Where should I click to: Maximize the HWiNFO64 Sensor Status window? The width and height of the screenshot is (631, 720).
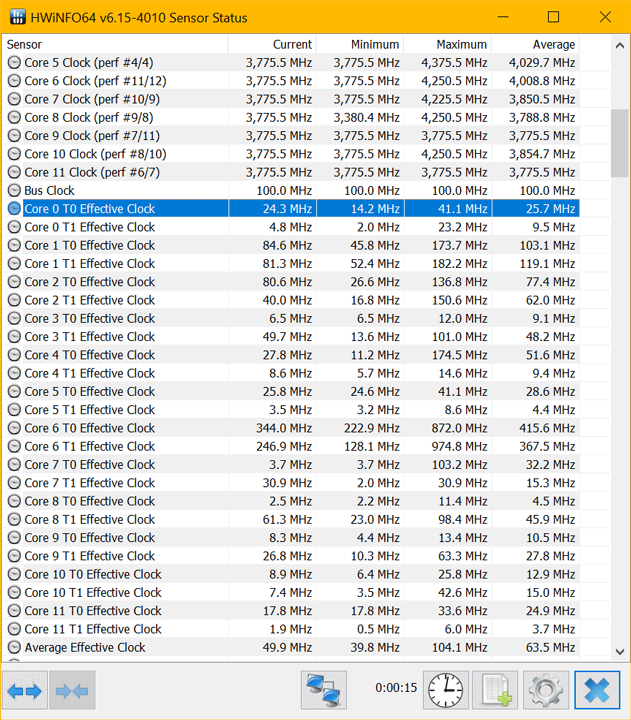(553, 17)
